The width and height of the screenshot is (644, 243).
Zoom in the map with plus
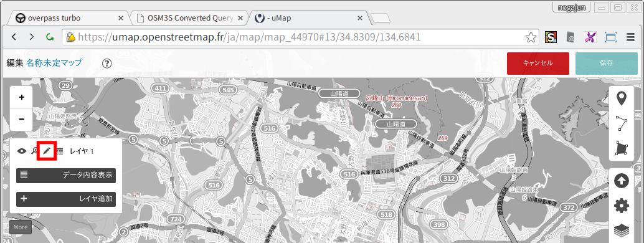click(x=22, y=97)
